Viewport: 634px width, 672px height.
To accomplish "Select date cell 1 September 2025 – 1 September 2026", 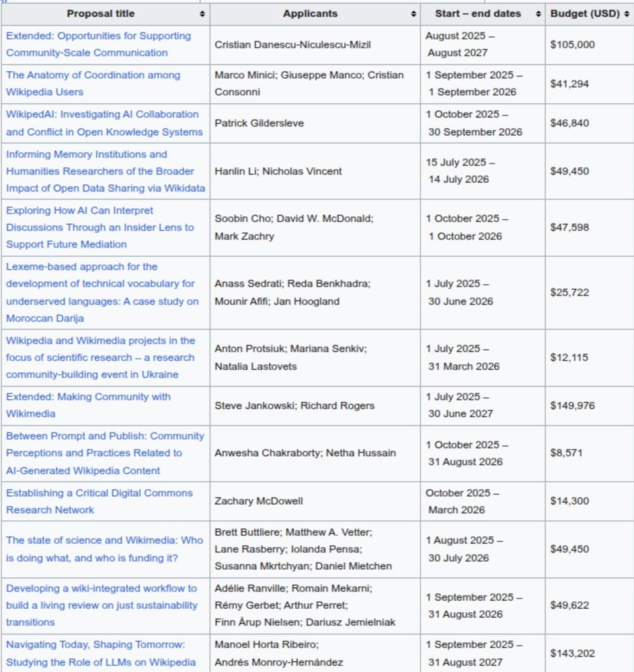I will (483, 84).
